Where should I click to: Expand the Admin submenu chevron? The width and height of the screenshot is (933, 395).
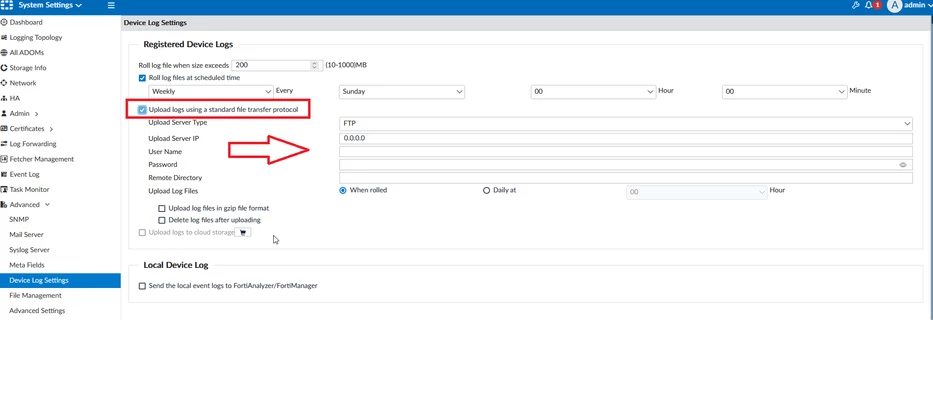(37, 114)
